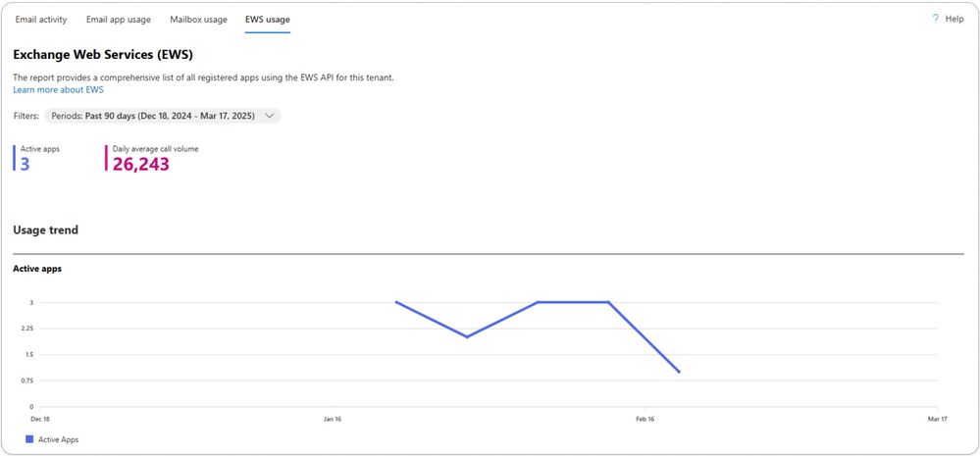Click the chevron on Past 90 days filter
The width and height of the screenshot is (980, 456).
pyautogui.click(x=270, y=116)
